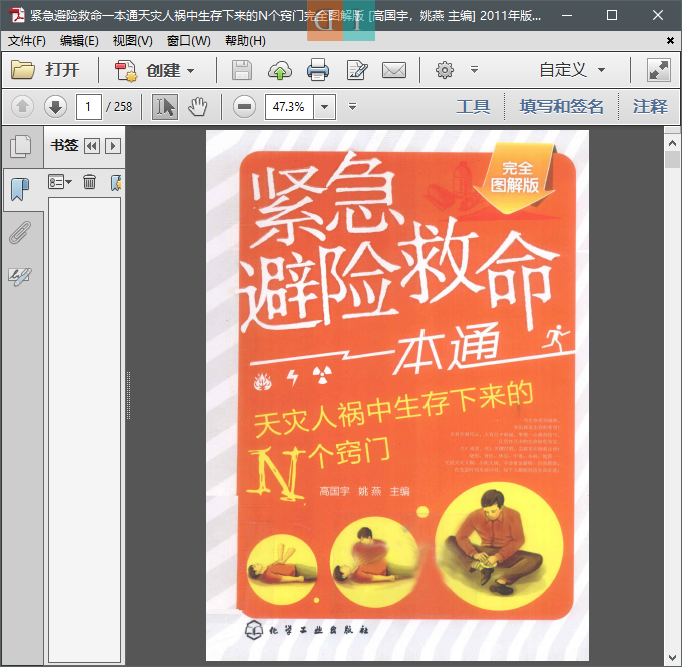This screenshot has height=667, width=682.
Task: Click the vertical scrollbar down arrow
Action: tap(672, 658)
